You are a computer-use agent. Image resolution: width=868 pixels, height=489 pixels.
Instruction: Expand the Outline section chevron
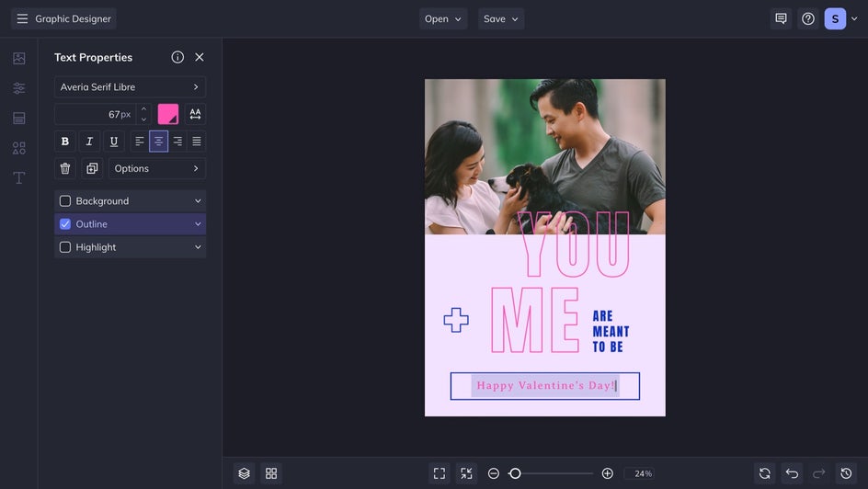tap(198, 224)
